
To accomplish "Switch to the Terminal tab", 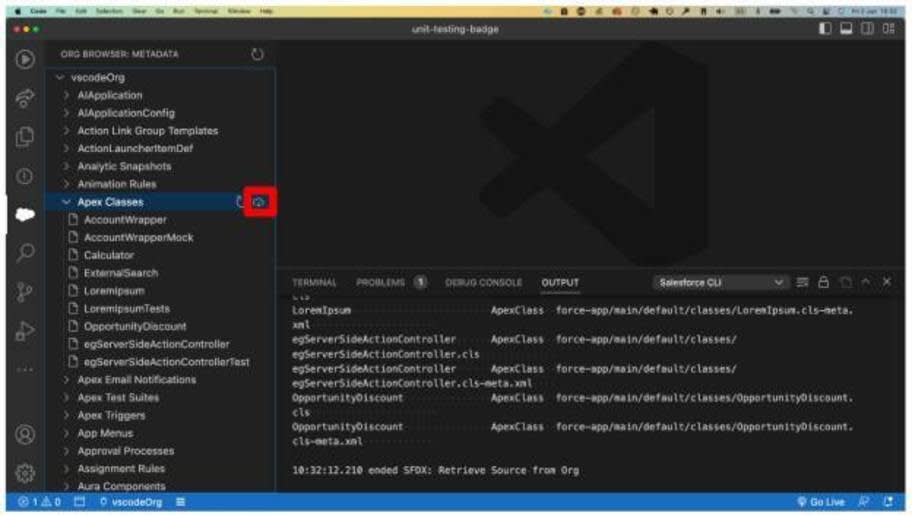I will (x=314, y=283).
